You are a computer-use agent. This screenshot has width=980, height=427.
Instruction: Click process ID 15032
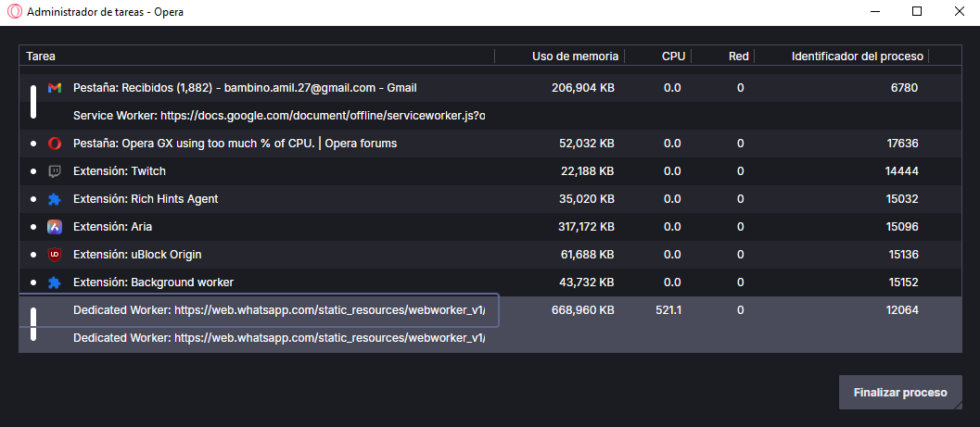coord(903,199)
